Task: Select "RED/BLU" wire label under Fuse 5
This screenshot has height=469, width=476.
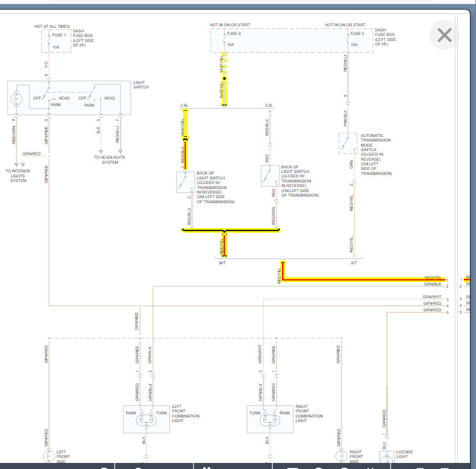Action: click(345, 63)
